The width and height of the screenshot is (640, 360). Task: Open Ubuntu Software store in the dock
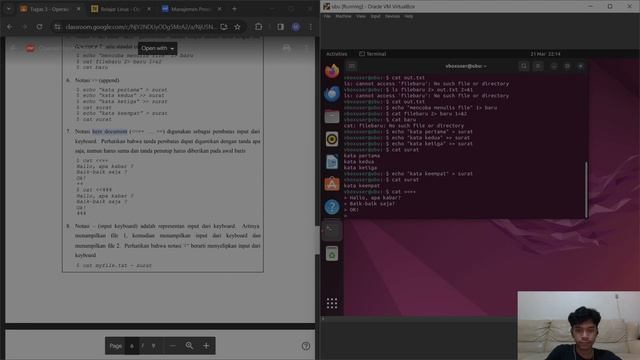click(332, 184)
